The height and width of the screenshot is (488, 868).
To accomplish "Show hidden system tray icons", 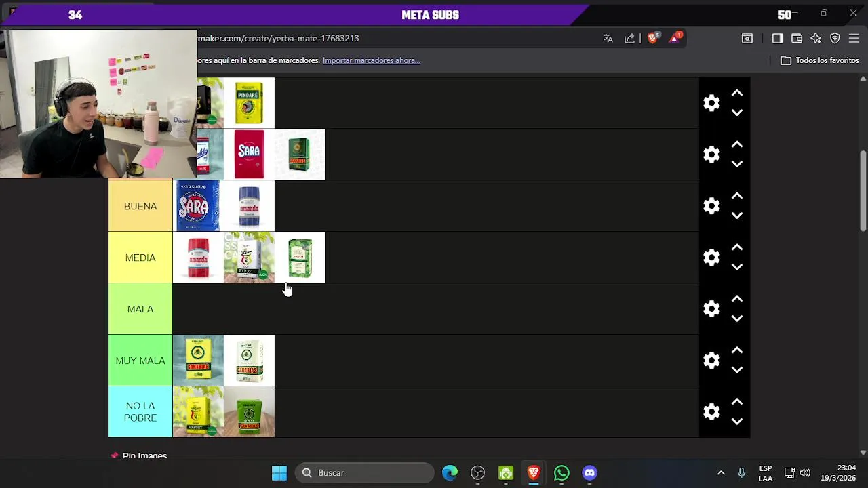I will pos(721,473).
